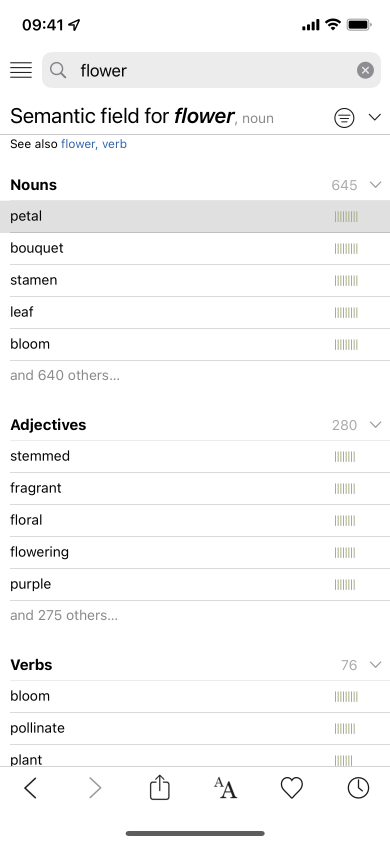Follow the 'flower, verb' link
The image size is (390, 844).
(x=94, y=144)
